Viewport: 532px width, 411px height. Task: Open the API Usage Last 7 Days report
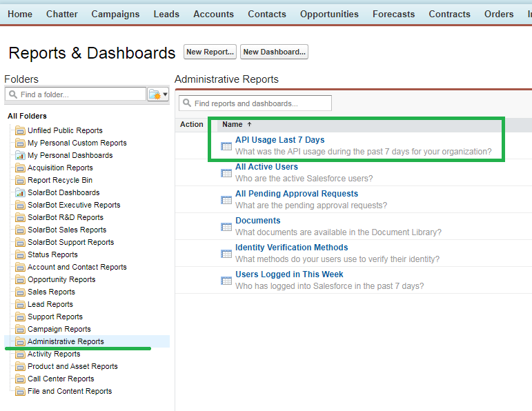(280, 140)
